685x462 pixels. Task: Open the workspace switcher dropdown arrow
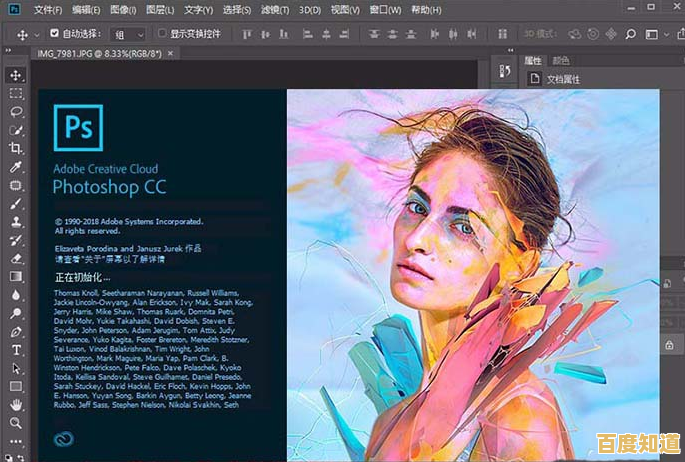[x=666, y=34]
